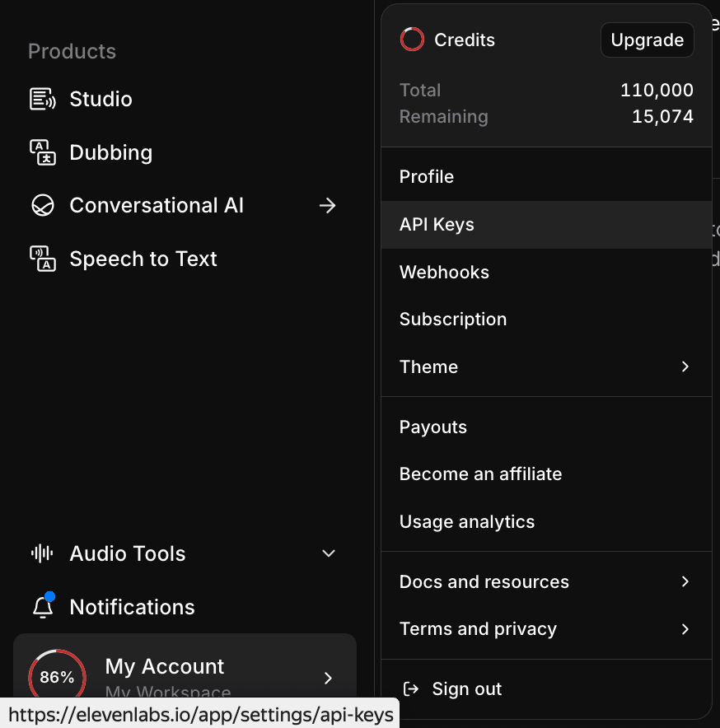Open the Become an affiliate link
720x728 pixels.
tap(480, 474)
